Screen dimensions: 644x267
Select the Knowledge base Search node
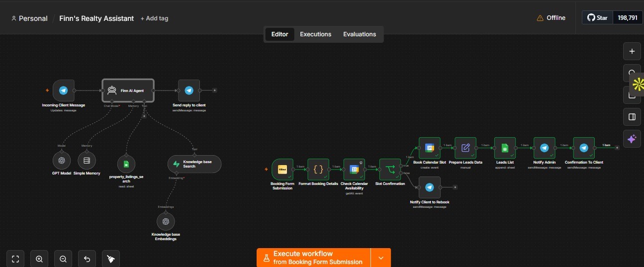tap(194, 164)
